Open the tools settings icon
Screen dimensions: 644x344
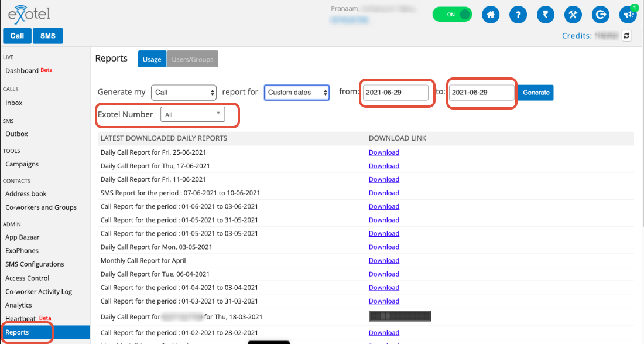(x=573, y=15)
